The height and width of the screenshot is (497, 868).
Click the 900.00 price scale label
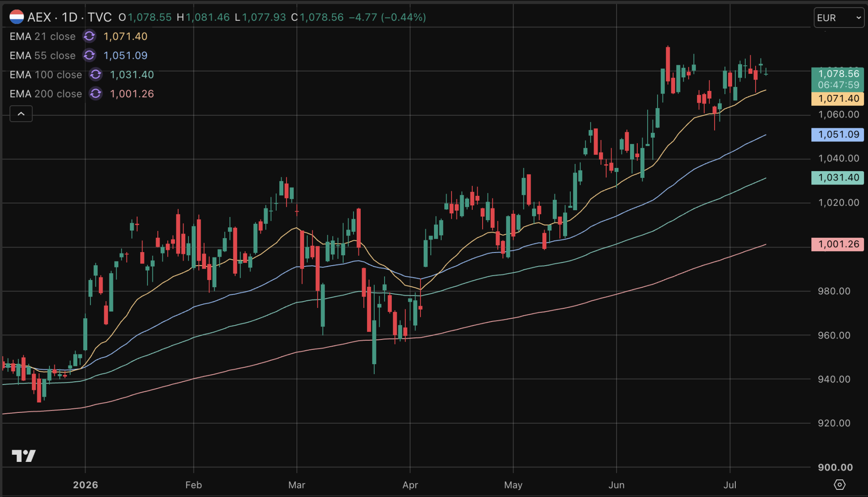pos(835,467)
